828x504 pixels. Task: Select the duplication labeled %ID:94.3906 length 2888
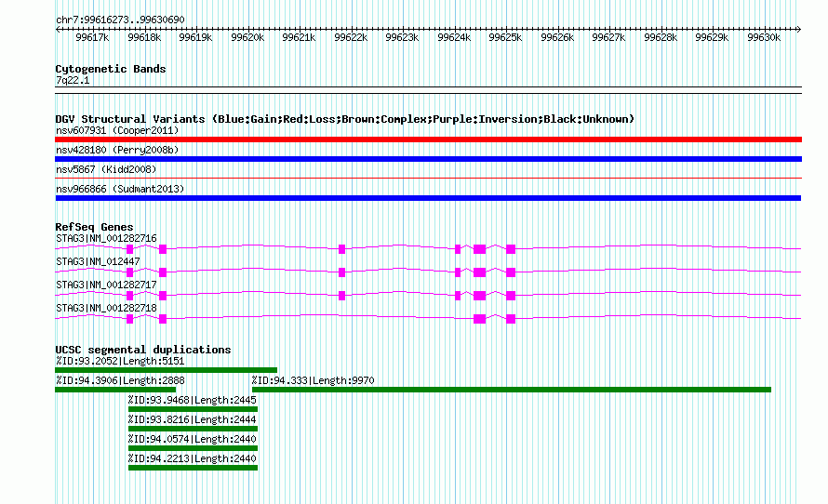coord(115,390)
